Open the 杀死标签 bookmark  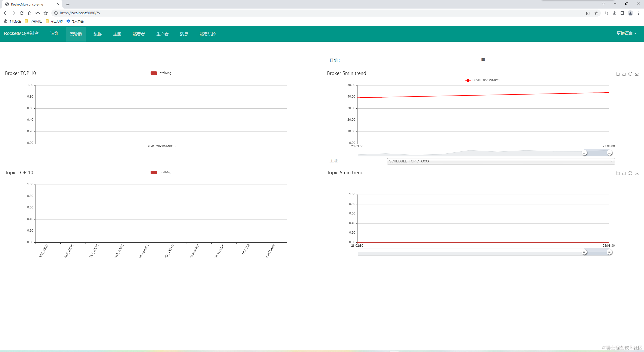pos(12,21)
